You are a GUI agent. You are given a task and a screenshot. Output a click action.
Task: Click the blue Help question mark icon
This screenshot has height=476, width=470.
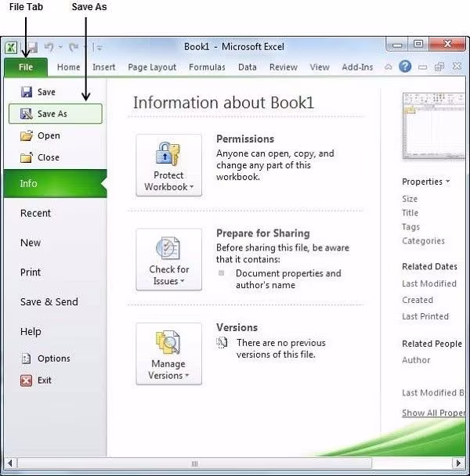[x=405, y=67]
